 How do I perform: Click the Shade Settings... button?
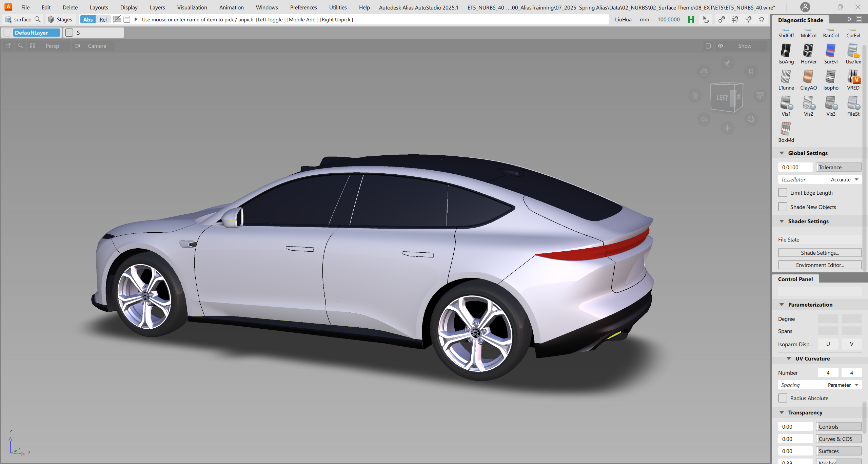click(820, 253)
